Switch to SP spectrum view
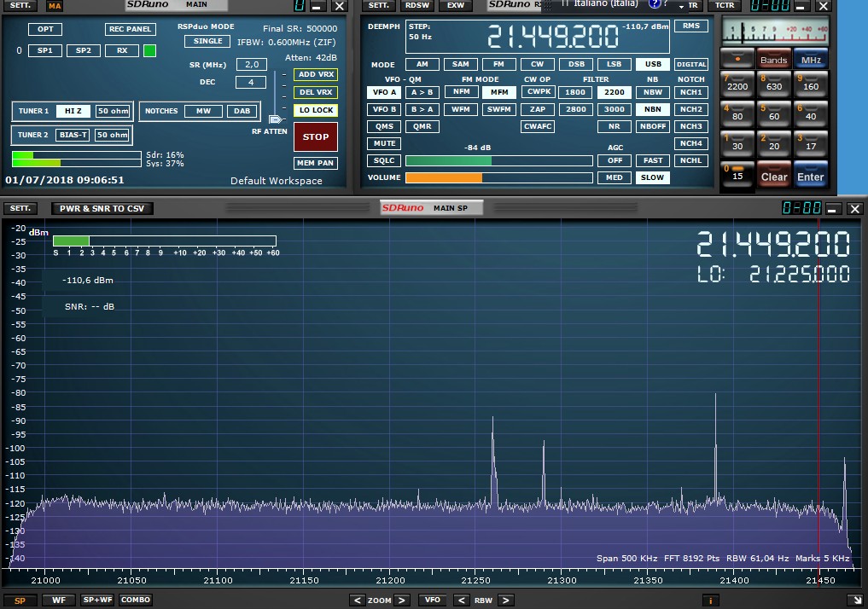This screenshot has width=868, height=609. click(20, 600)
